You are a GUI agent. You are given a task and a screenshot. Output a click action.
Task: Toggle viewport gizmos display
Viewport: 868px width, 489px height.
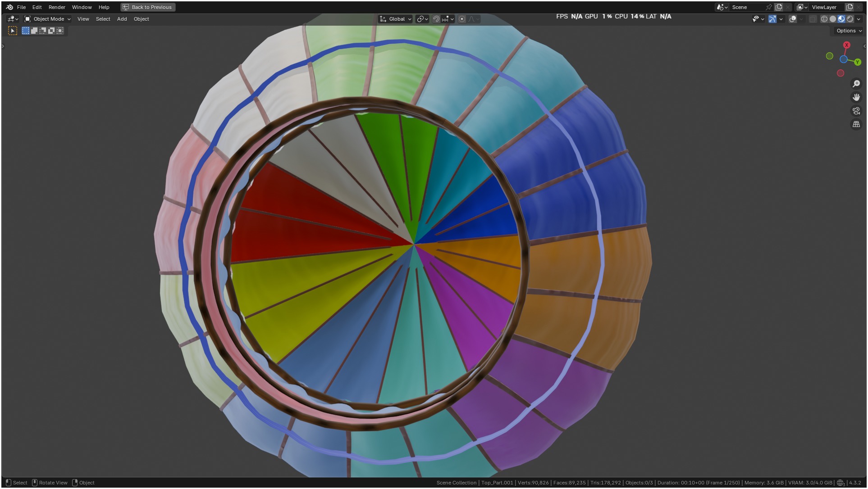coord(772,19)
